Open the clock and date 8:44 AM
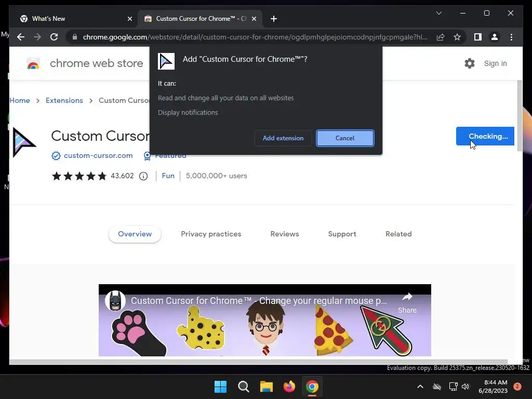 coord(493,387)
